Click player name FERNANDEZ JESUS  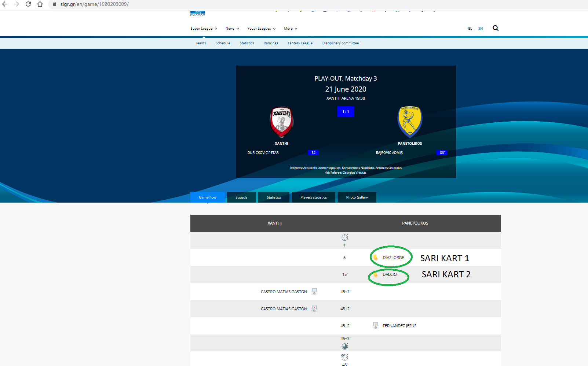coord(399,326)
